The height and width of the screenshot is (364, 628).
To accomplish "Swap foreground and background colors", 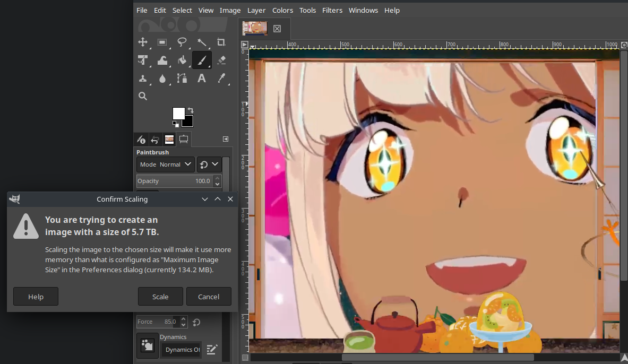I will point(190,110).
